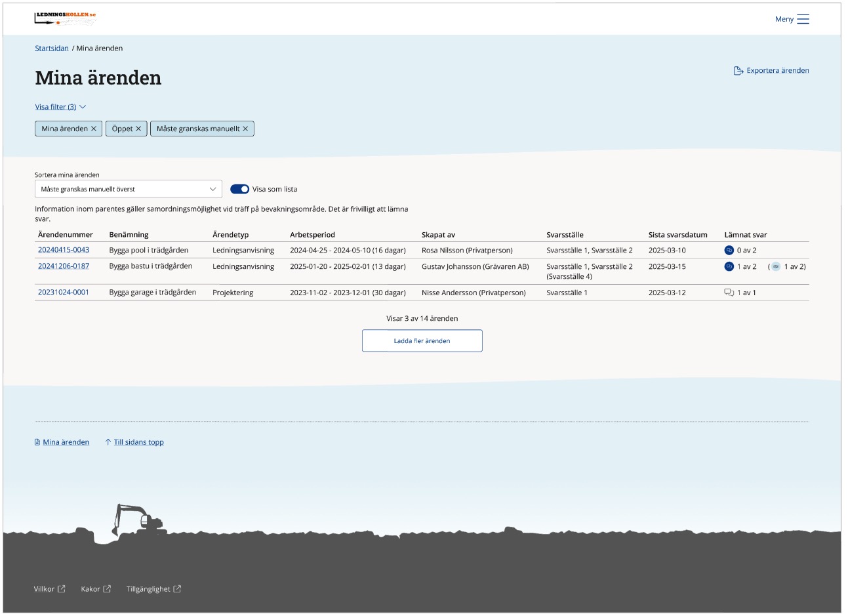
Task: Click the Bygga bastu i trädgården cell
Action: [x=151, y=266]
